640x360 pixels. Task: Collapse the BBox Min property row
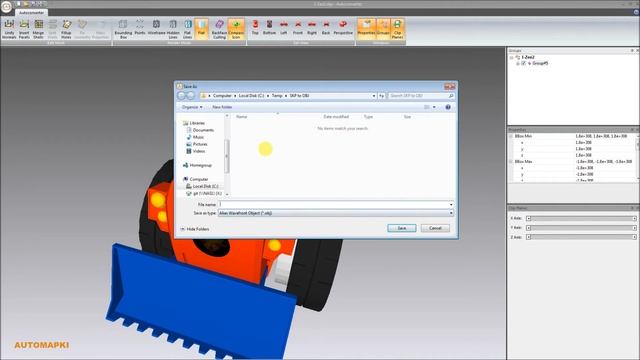click(511, 136)
